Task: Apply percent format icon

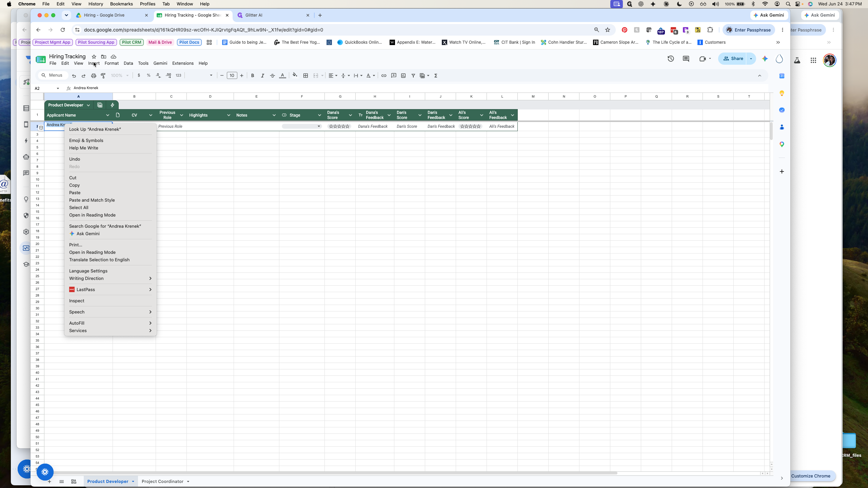Action: pos(149,76)
